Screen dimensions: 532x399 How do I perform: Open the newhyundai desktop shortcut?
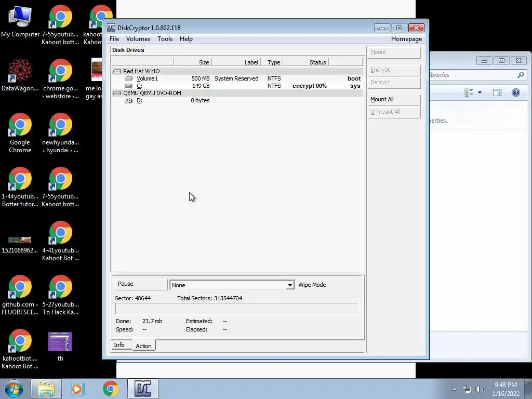tap(60, 133)
